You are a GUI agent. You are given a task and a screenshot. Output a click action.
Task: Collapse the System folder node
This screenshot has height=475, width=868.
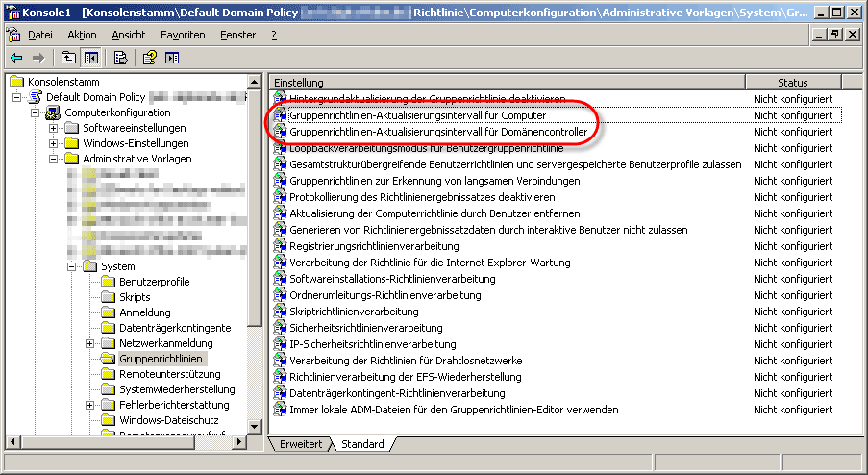point(72,266)
